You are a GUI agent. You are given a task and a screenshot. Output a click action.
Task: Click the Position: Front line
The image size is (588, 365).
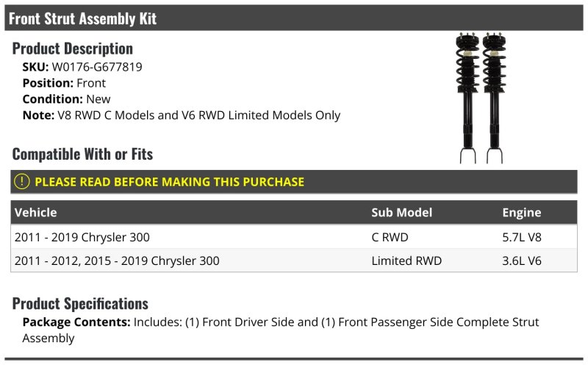(64, 83)
